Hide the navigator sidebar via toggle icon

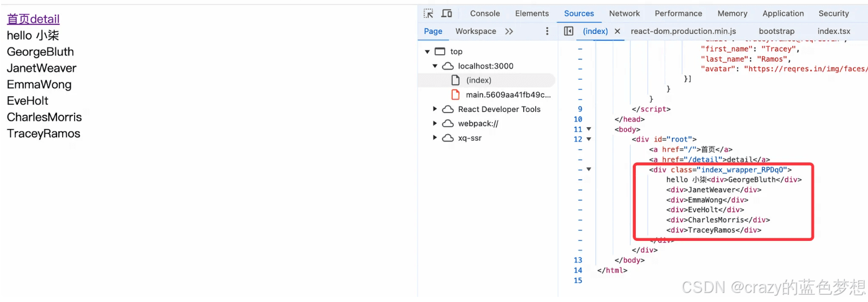[x=568, y=31]
